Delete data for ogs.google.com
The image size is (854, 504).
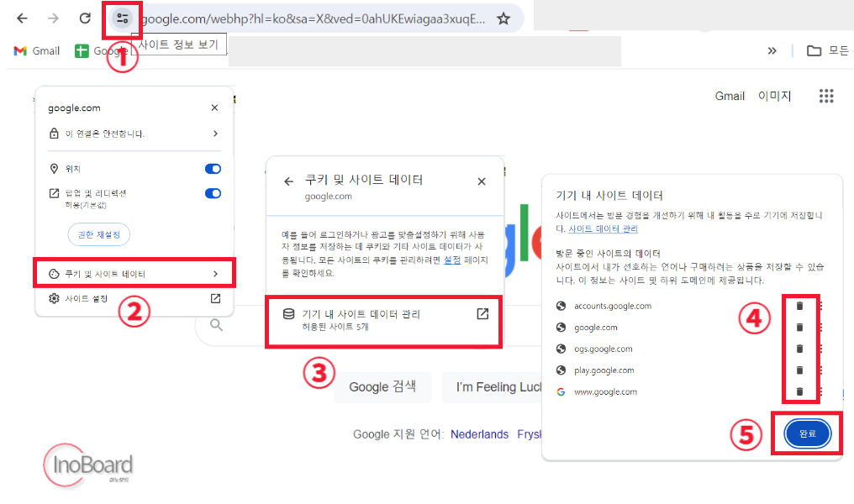799,349
